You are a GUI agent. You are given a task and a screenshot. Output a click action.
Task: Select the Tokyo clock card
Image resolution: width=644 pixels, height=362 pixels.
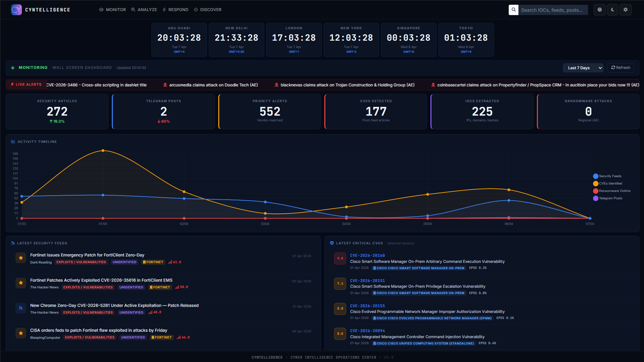[466, 40]
